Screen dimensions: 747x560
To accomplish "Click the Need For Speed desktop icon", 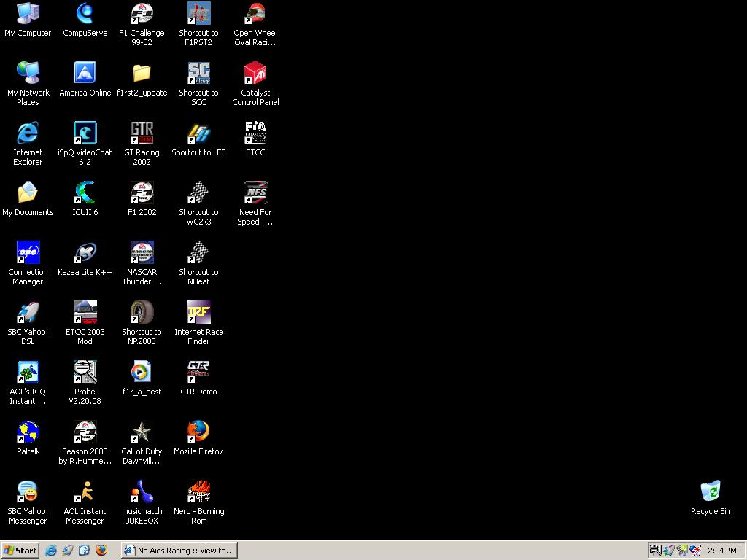I will (255, 192).
